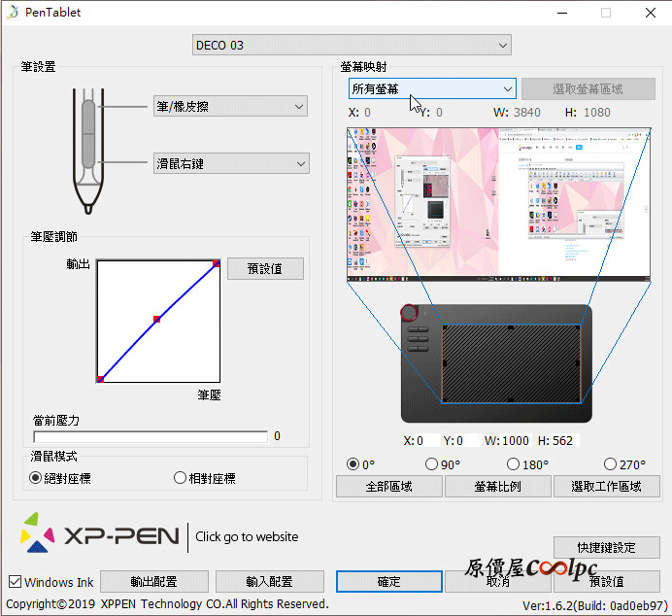Open 快捷鍵設定 shortcut settings
The width and height of the screenshot is (672, 616).
click(607, 547)
